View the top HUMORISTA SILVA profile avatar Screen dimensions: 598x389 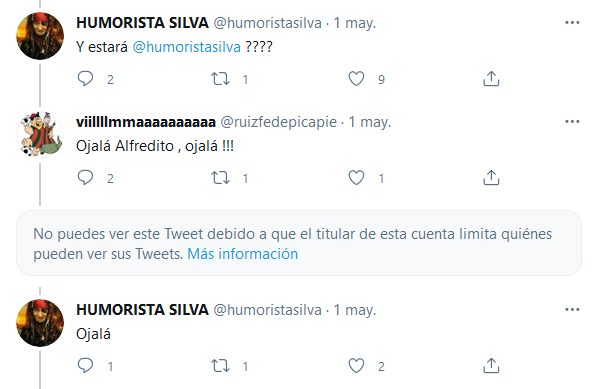[x=40, y=36]
